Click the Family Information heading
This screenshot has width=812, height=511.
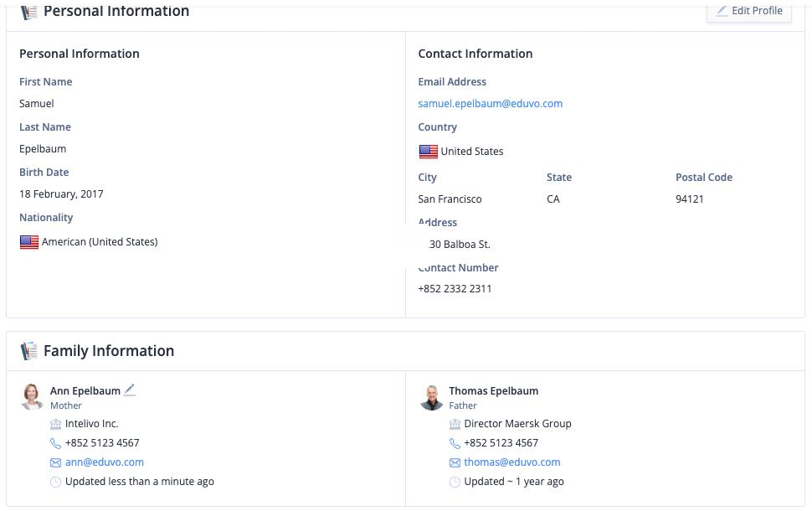109,351
